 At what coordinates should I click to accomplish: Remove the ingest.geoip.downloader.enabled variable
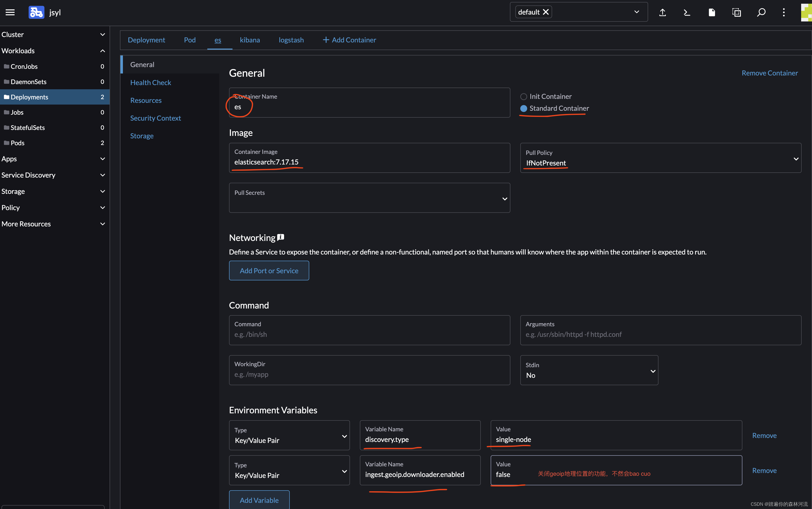coord(764,470)
